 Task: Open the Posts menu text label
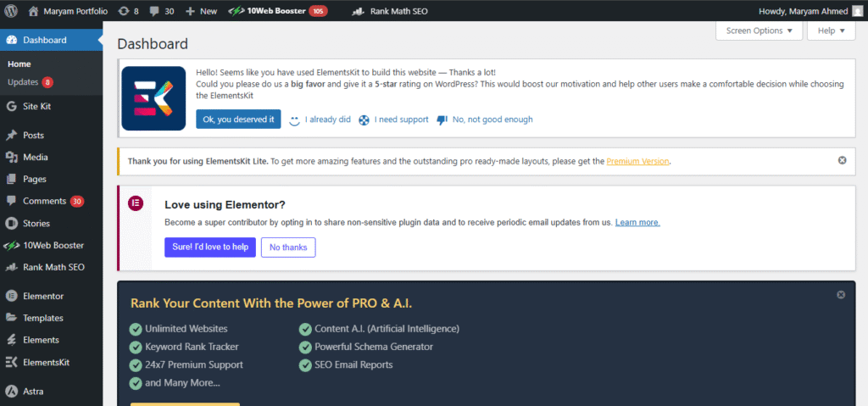point(33,135)
